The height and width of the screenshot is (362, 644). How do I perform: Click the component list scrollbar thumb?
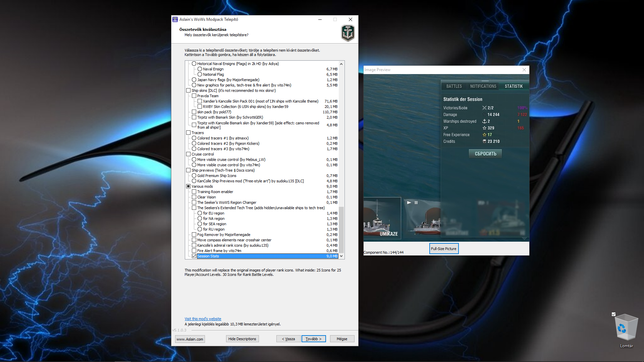[341, 230]
